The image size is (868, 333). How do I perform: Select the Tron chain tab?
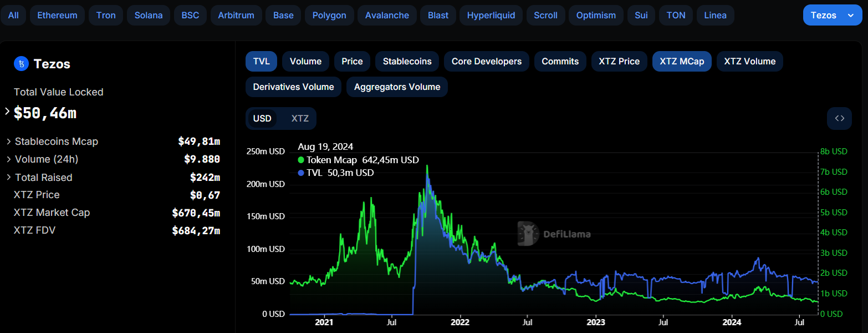pyautogui.click(x=106, y=15)
